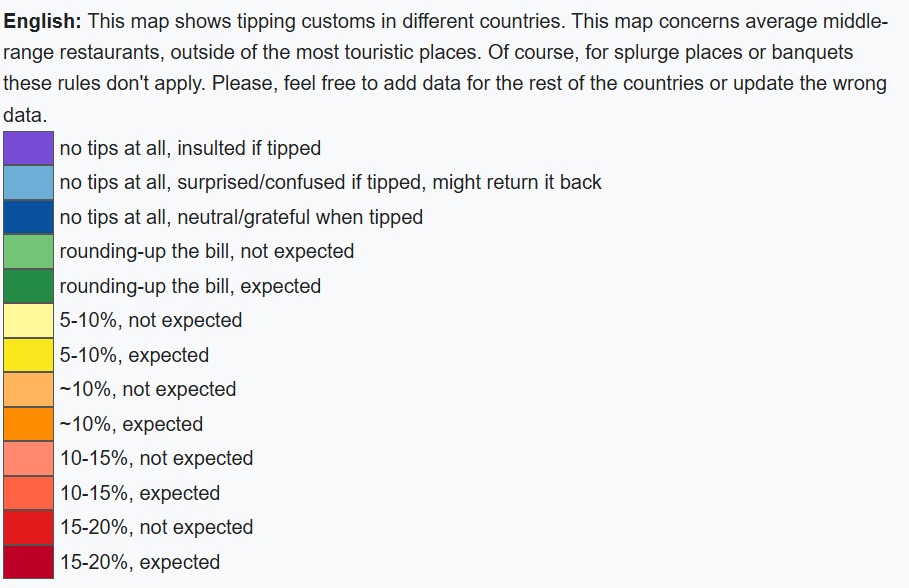Click the crimson 15-20% expected swatch
909x588 pixels.
[x=28, y=562]
